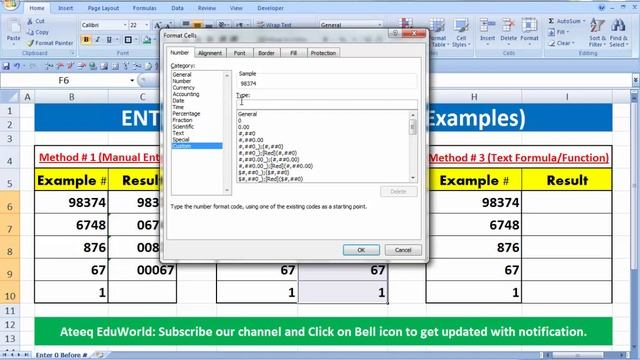Viewport: 640px width, 360px height.
Task: Select Time category
Action: (x=178, y=107)
